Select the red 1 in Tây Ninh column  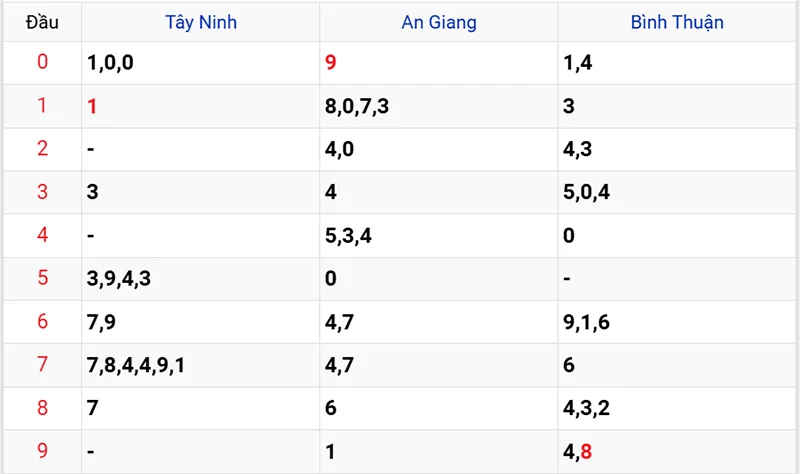click(93, 106)
